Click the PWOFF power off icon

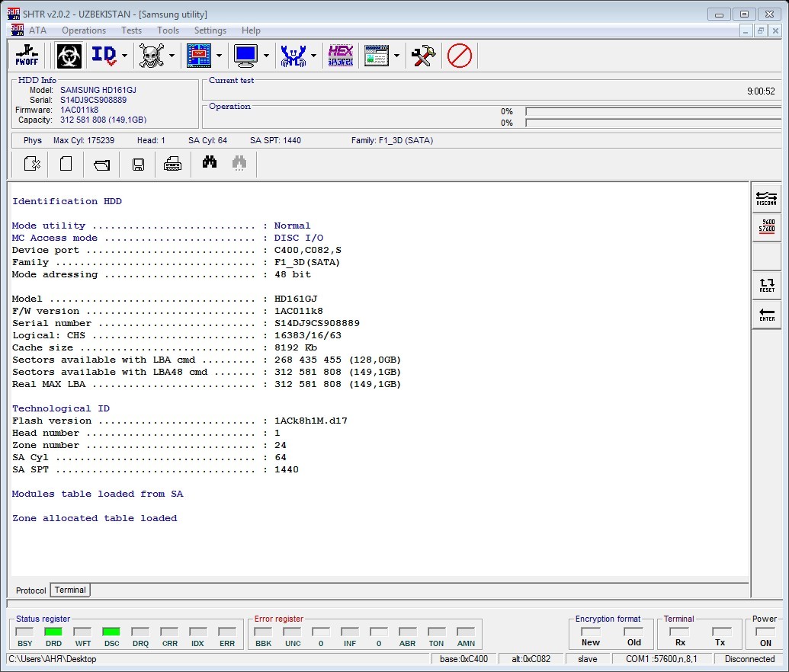click(x=27, y=56)
